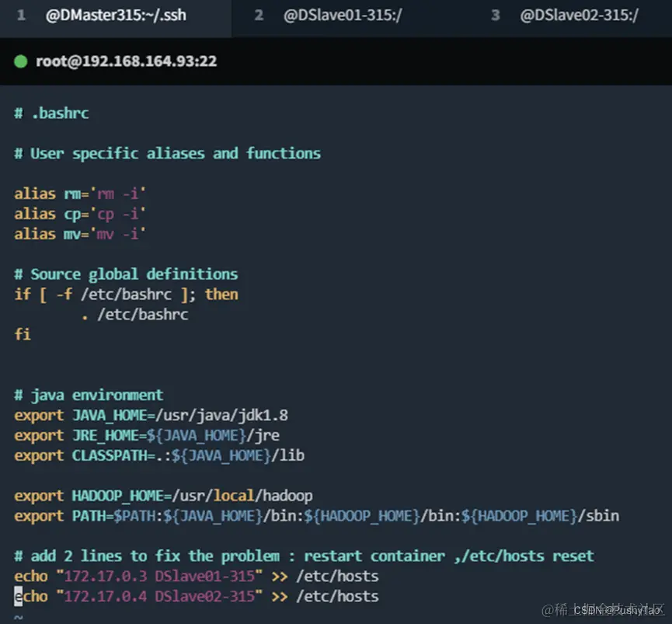The height and width of the screenshot is (624, 672).
Task: Click the echo 172.17.0.3 DSlave01-315 line
Action: [x=197, y=577]
